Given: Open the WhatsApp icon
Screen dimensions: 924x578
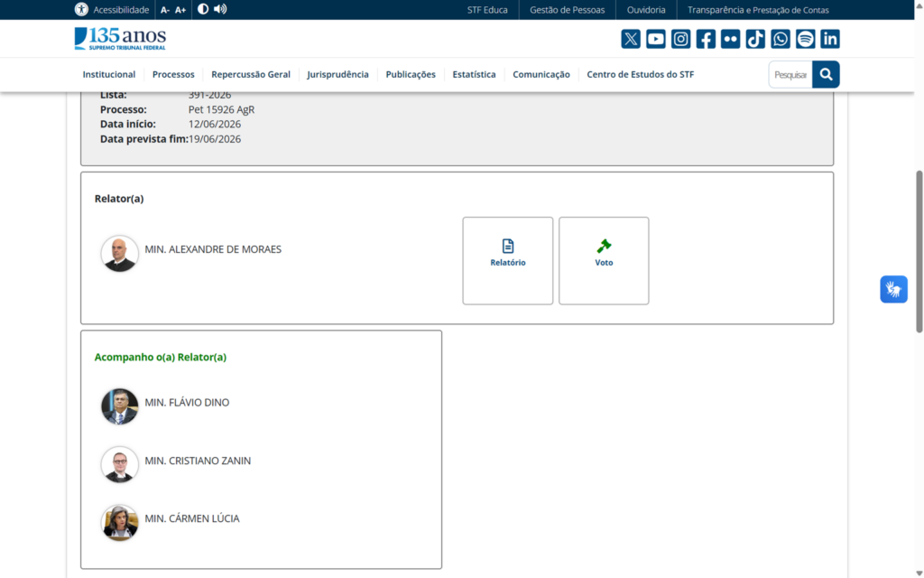Looking at the screenshot, I should (x=781, y=39).
